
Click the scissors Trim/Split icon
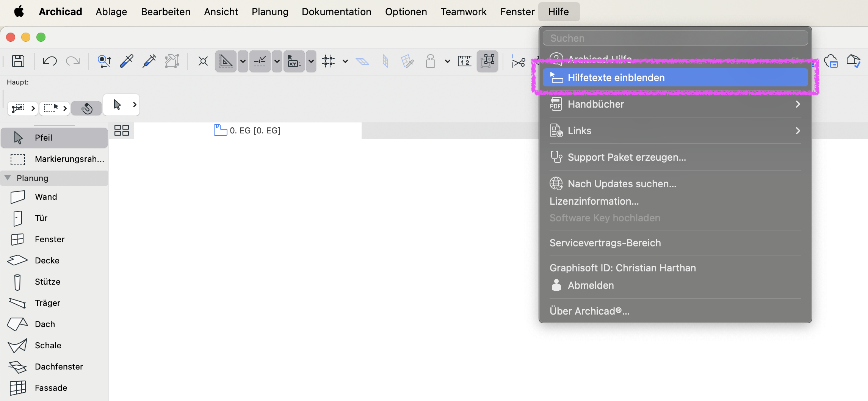[x=518, y=61]
